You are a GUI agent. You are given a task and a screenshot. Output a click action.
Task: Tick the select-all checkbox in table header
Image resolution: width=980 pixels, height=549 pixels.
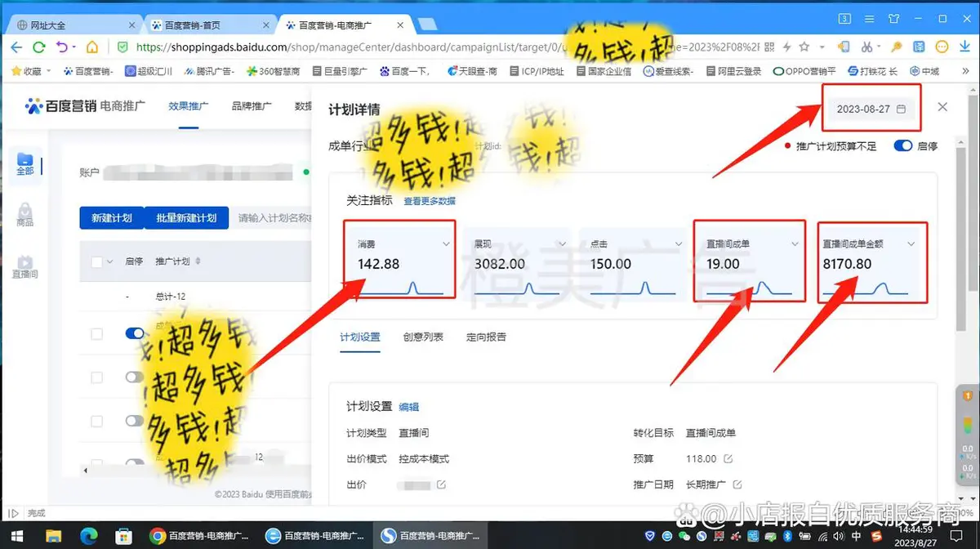pyautogui.click(x=97, y=262)
